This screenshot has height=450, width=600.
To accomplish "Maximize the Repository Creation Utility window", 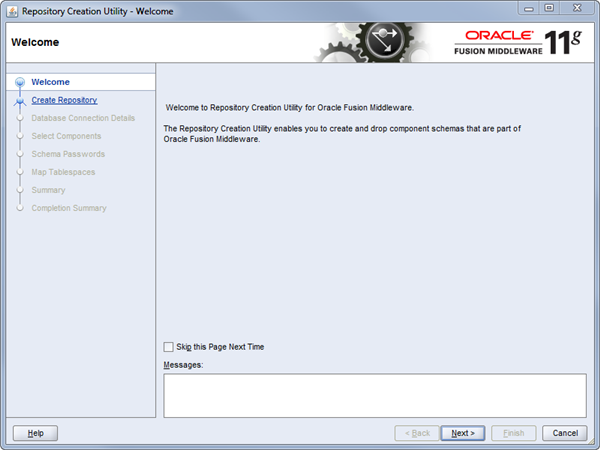I will 549,8.
